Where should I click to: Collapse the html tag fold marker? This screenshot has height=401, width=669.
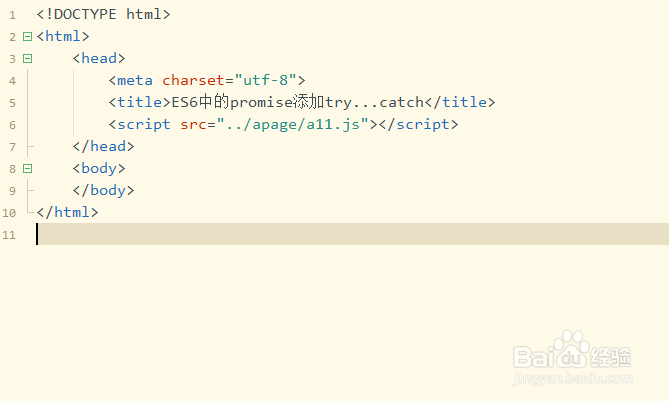pos(27,37)
